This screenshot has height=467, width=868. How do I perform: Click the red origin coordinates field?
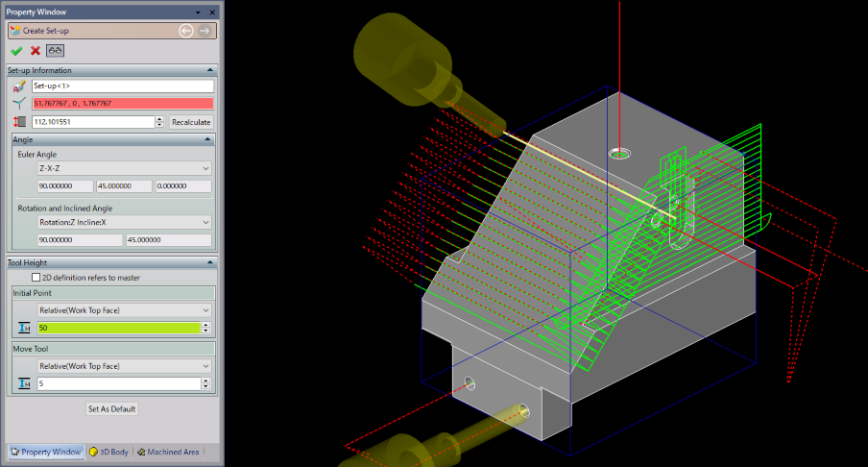123,104
